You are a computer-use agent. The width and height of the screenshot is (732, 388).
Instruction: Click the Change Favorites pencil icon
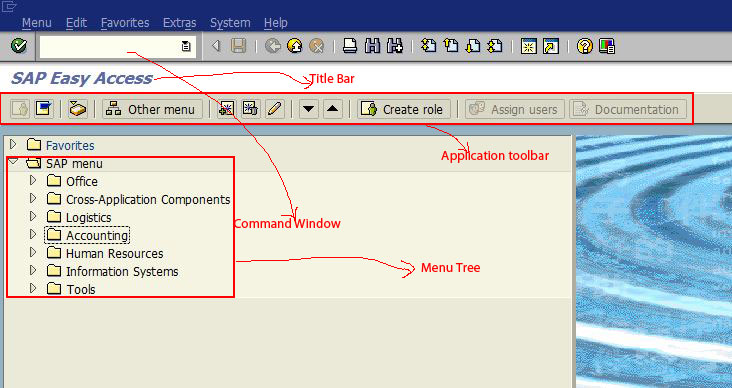275,109
